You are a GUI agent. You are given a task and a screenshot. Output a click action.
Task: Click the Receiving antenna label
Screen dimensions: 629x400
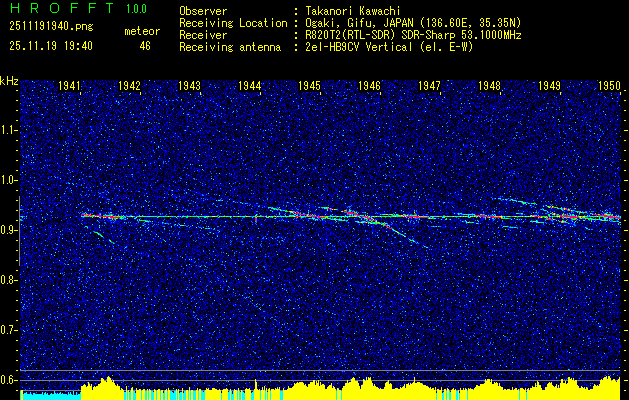coord(230,47)
